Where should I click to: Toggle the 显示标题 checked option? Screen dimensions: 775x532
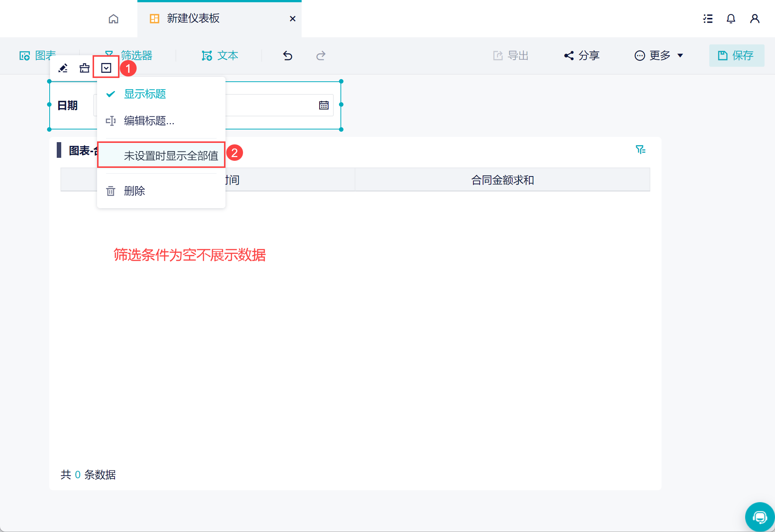pos(144,94)
